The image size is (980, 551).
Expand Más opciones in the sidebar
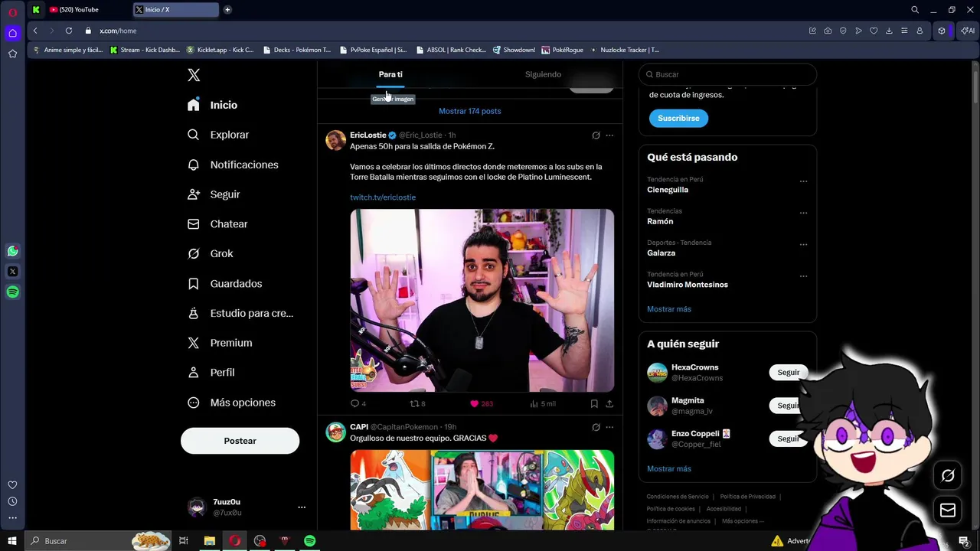coord(232,403)
